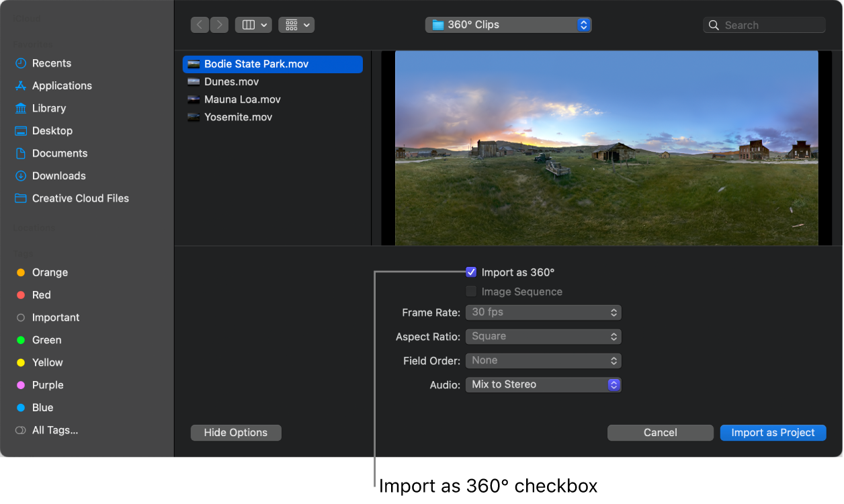Open the Downloads folder in sidebar
Viewport: 844px width, 504px height.
coord(59,175)
